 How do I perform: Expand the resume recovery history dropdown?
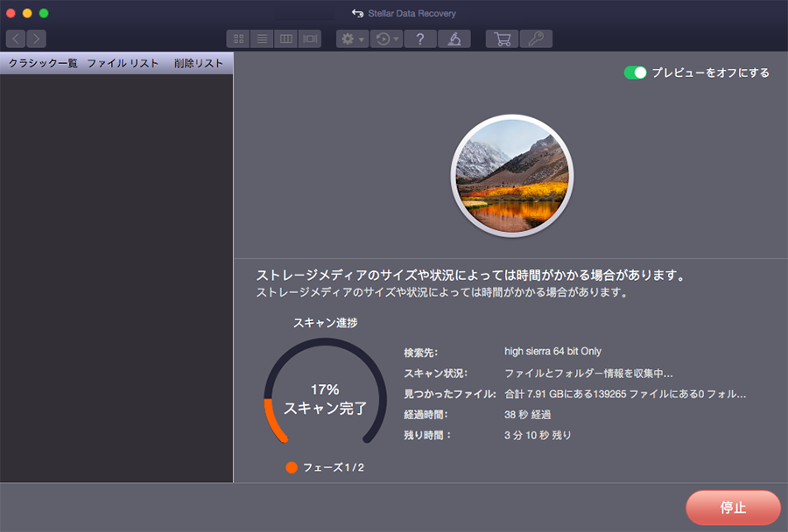tap(385, 38)
